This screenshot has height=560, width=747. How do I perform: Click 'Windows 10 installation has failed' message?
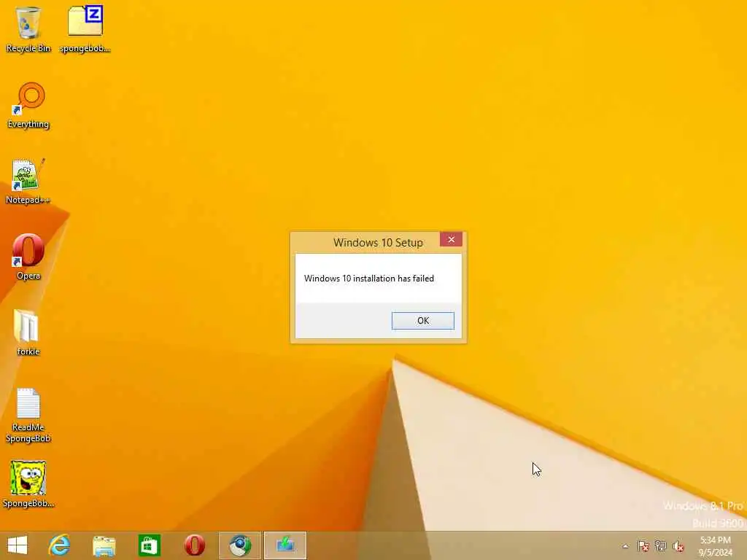[x=368, y=278]
